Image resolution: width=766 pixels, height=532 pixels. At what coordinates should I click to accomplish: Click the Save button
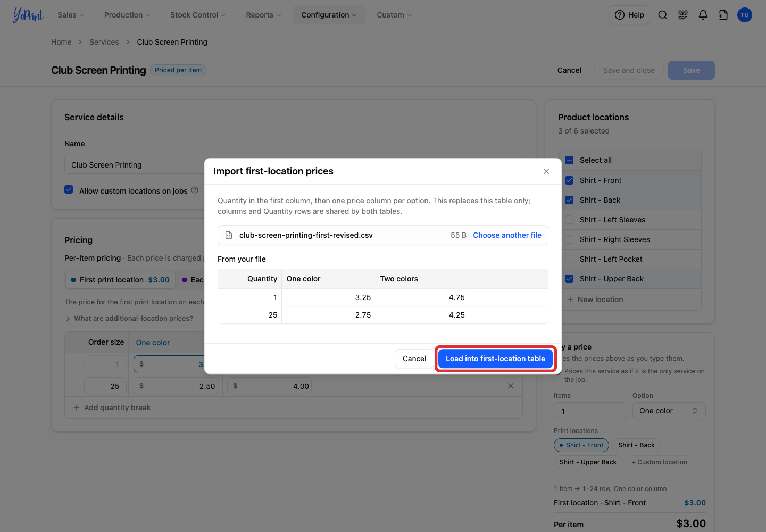tap(692, 70)
